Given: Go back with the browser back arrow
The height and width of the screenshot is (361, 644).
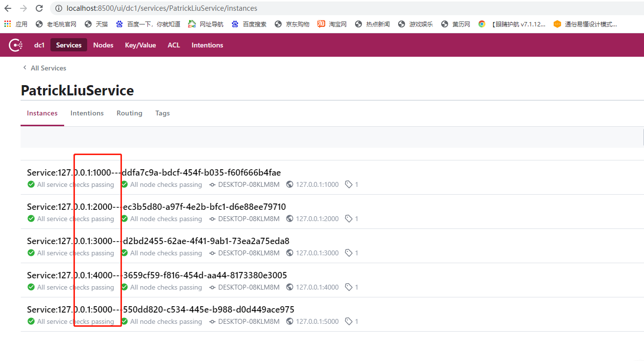Looking at the screenshot, I should (8, 8).
